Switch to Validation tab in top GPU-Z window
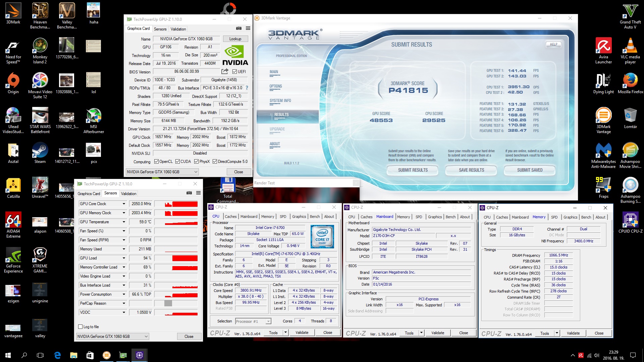644x362 pixels. pos(178,29)
